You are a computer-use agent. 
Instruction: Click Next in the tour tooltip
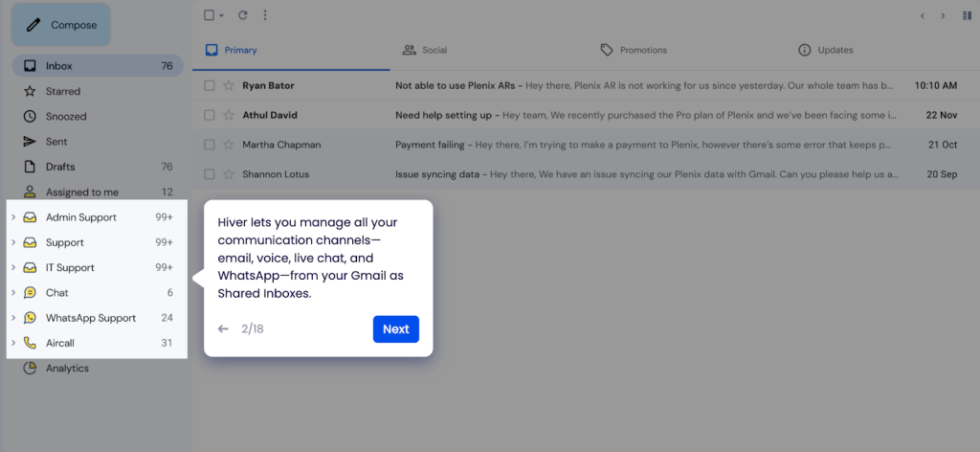pos(395,328)
